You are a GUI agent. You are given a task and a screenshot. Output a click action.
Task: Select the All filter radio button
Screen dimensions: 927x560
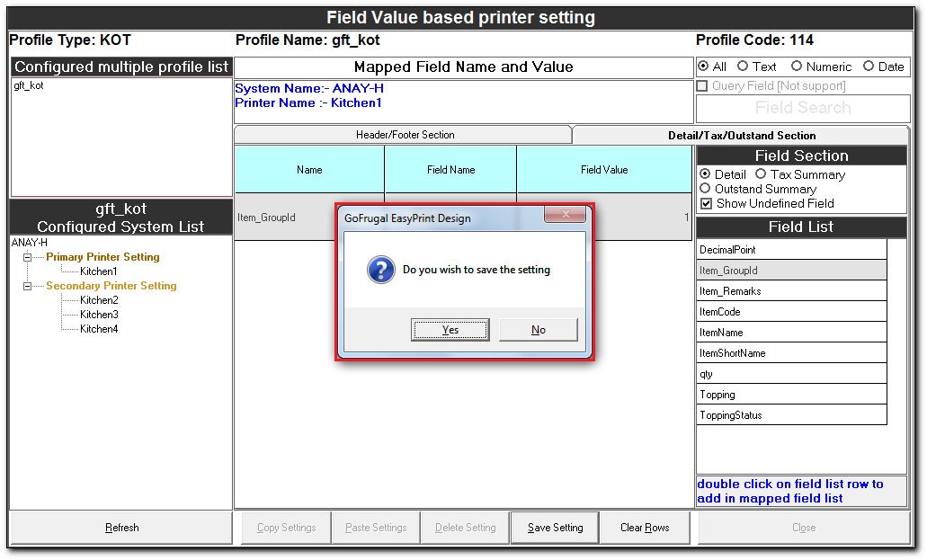pos(703,67)
